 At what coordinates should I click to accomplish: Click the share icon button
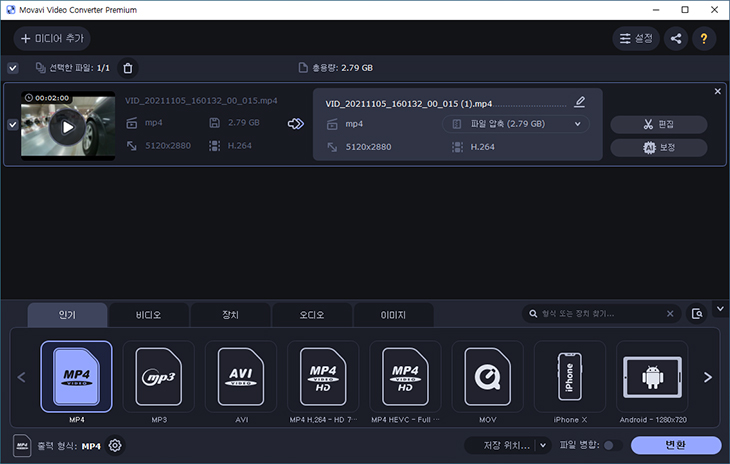coord(676,38)
